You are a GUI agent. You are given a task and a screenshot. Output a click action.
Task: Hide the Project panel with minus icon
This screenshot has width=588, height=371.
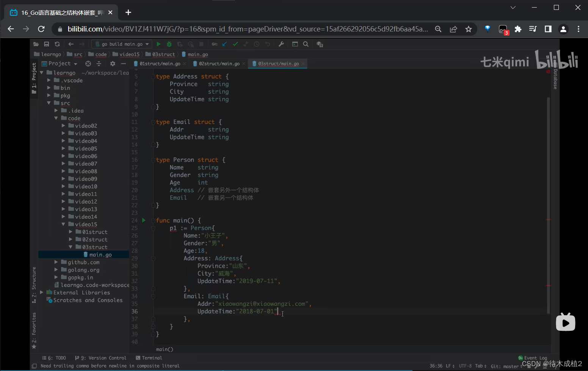point(123,64)
